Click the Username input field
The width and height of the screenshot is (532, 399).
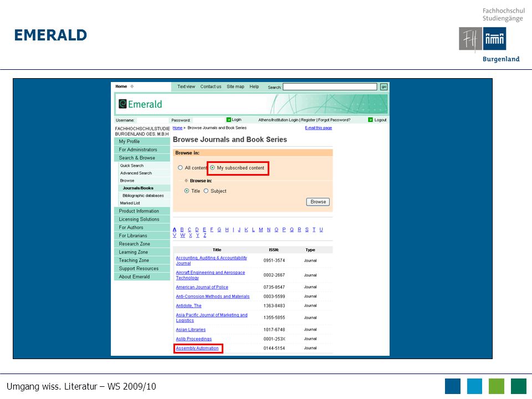pos(152,120)
